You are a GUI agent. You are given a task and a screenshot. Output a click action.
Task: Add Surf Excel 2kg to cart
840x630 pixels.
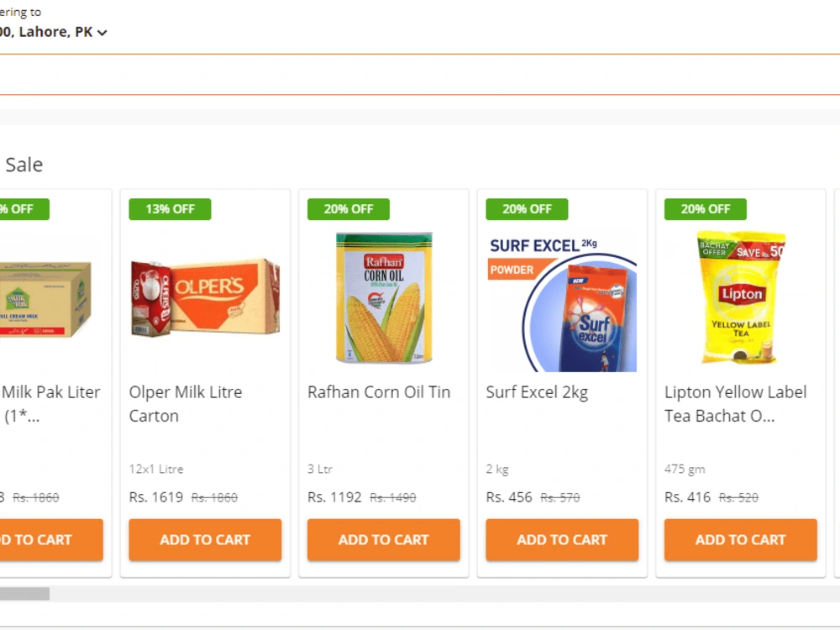click(x=562, y=540)
